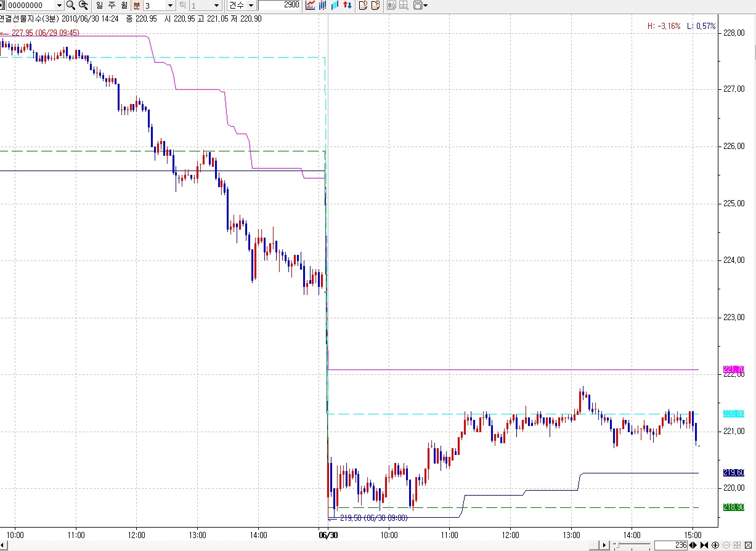Select the 일 (daily) period toggle
756x551 pixels.
coord(100,6)
